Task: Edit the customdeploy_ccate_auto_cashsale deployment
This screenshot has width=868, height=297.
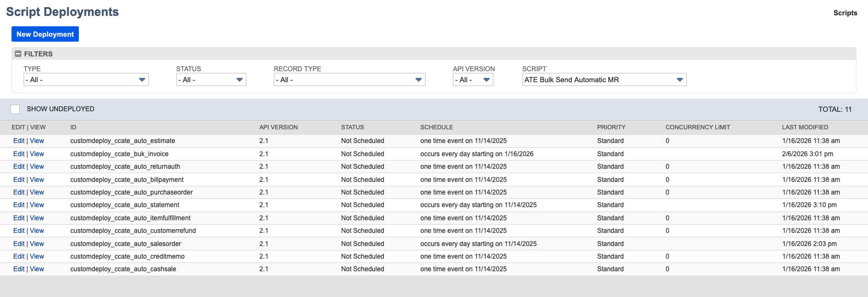Action: point(19,269)
